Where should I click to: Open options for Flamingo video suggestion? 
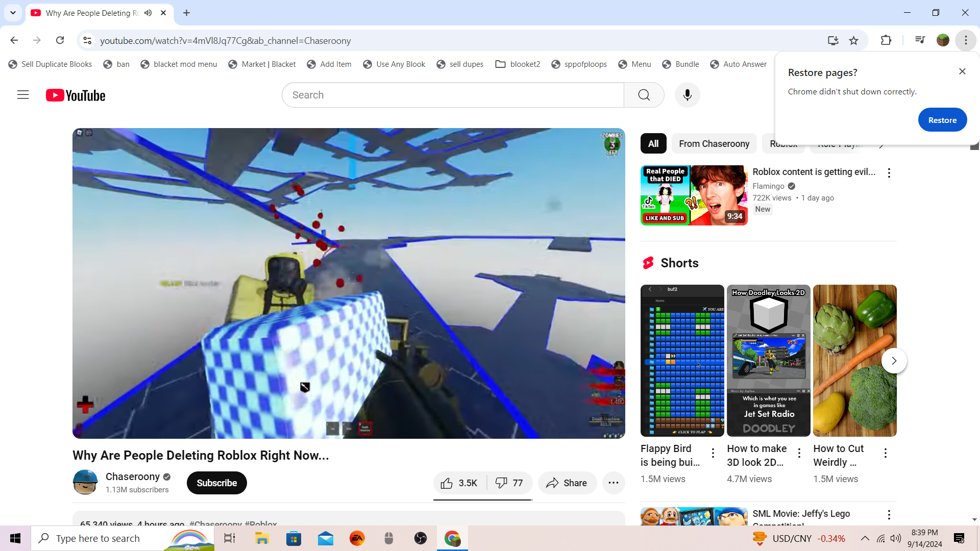(x=889, y=173)
